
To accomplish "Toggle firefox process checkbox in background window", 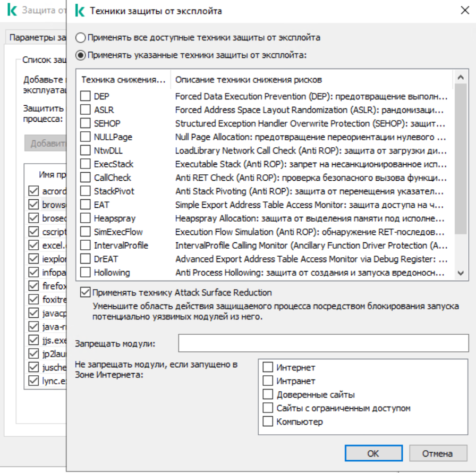I will 33,286.
